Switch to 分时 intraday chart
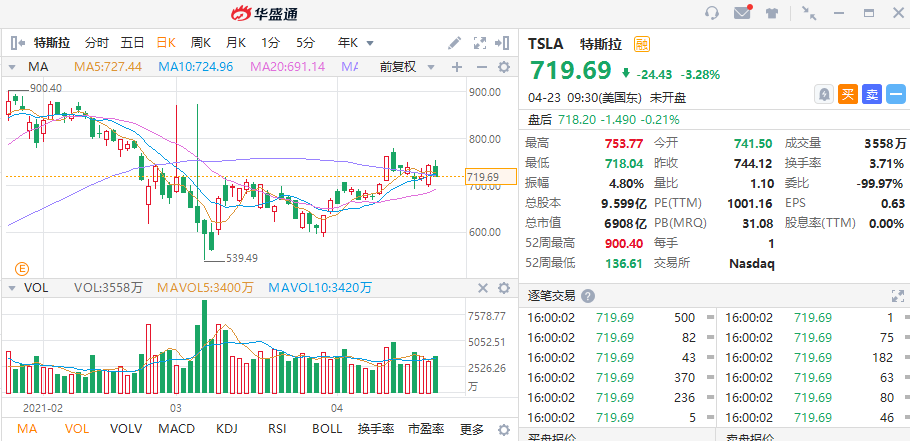 (x=96, y=42)
